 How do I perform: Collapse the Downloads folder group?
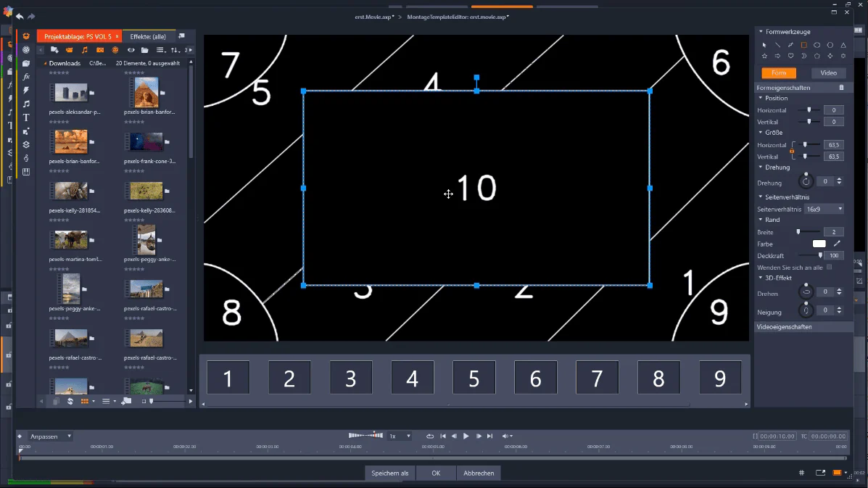(46, 63)
